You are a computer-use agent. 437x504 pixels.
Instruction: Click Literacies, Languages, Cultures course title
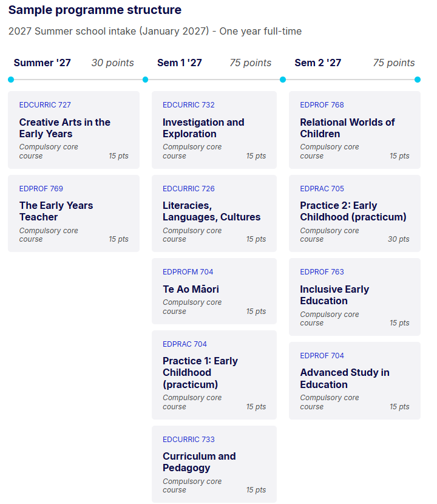[x=211, y=211]
